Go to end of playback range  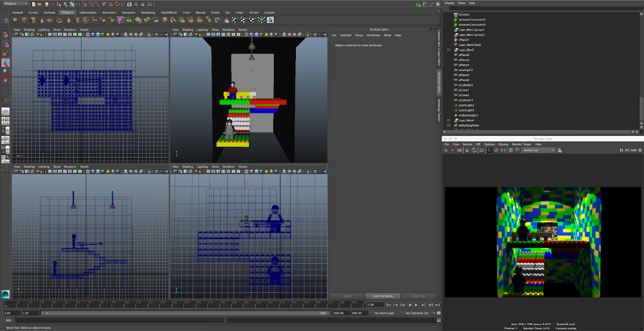click(x=437, y=305)
